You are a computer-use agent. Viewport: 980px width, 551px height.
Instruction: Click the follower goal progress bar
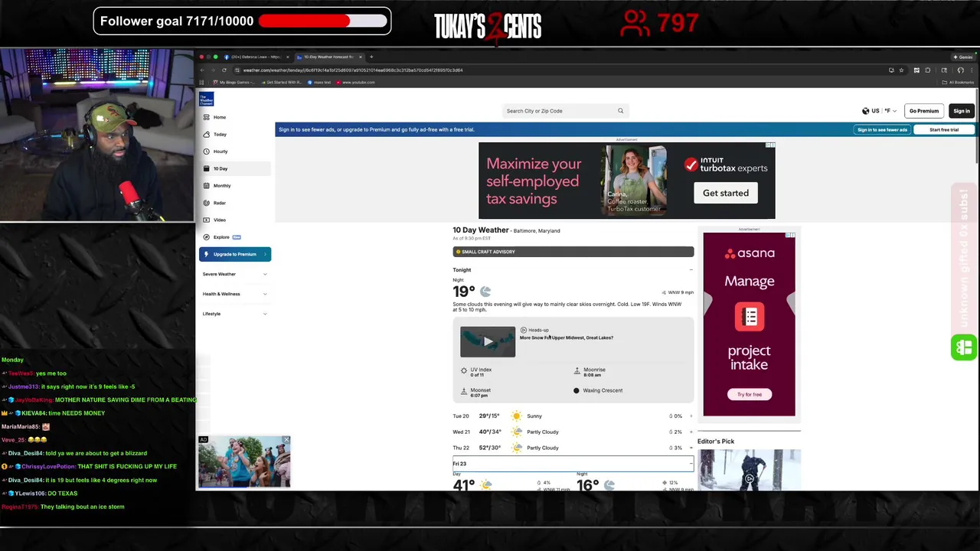(x=323, y=21)
